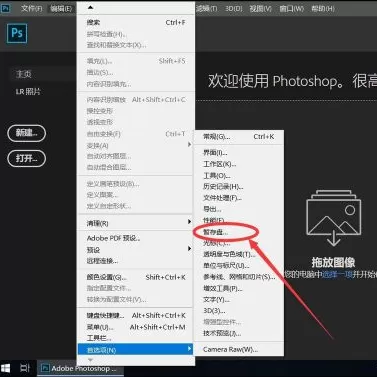
Task: Open 单位与标尺(U)... preferences
Action: pos(239,265)
